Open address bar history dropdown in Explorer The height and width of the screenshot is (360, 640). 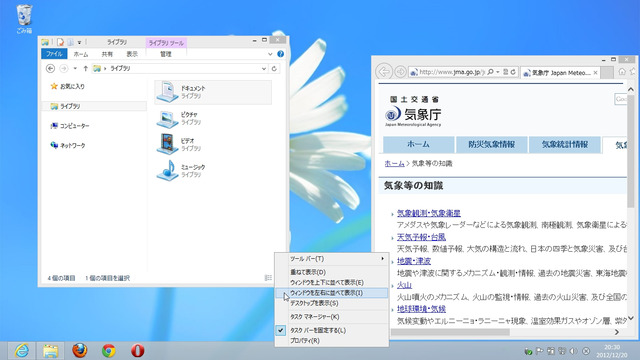264,69
